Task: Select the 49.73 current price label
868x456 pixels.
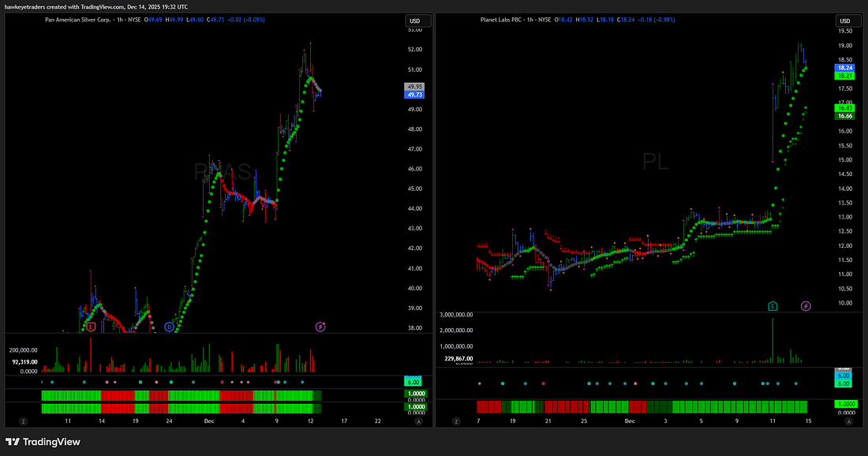Action: tap(414, 95)
